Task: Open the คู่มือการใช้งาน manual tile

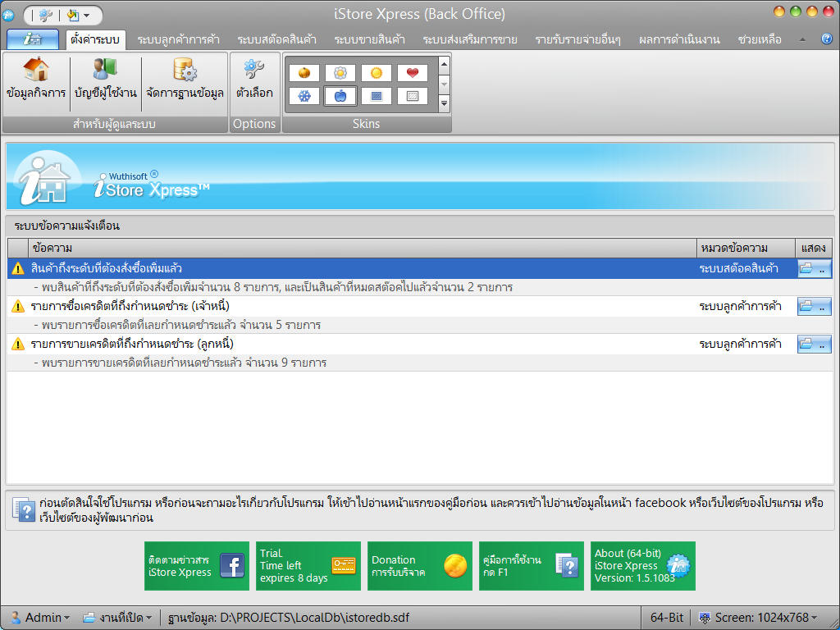Action: [x=531, y=566]
